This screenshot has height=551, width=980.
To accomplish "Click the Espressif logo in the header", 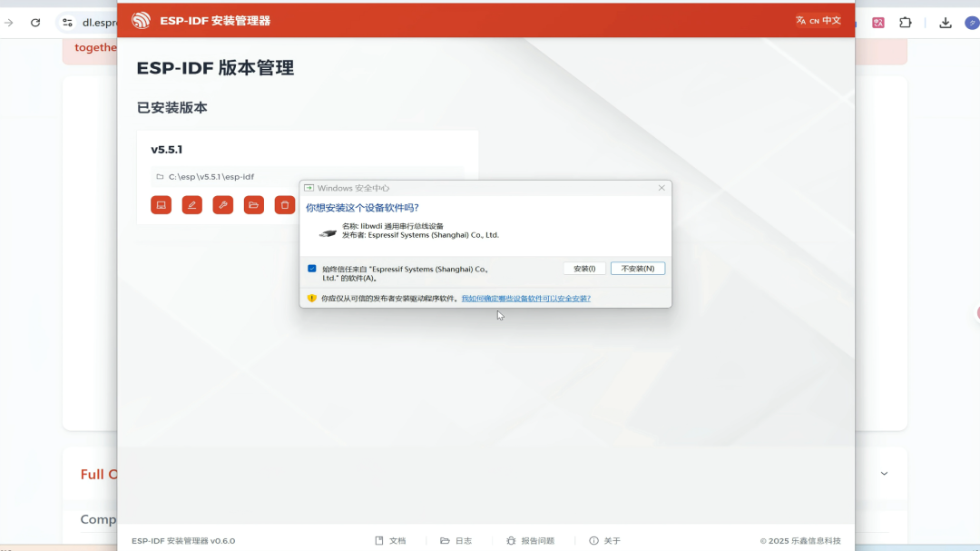I will point(142,21).
